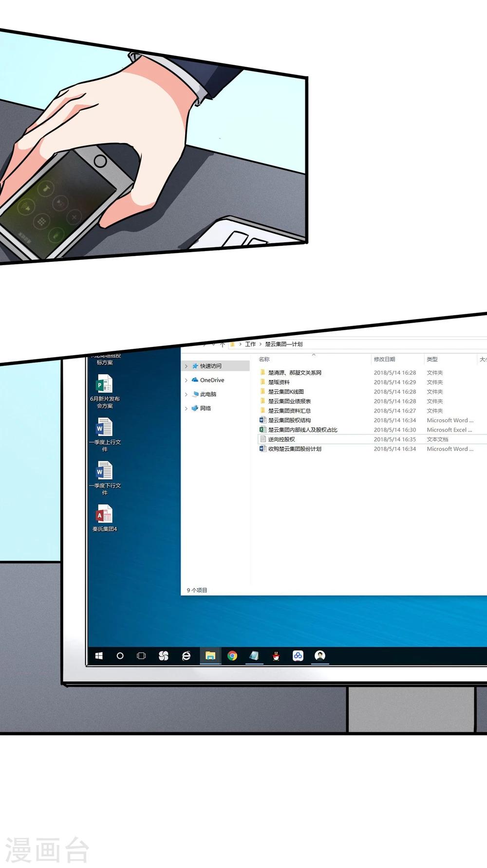The height and width of the screenshot is (868, 487).
Task: Click the File Explorer taskbar icon
Action: point(210,656)
